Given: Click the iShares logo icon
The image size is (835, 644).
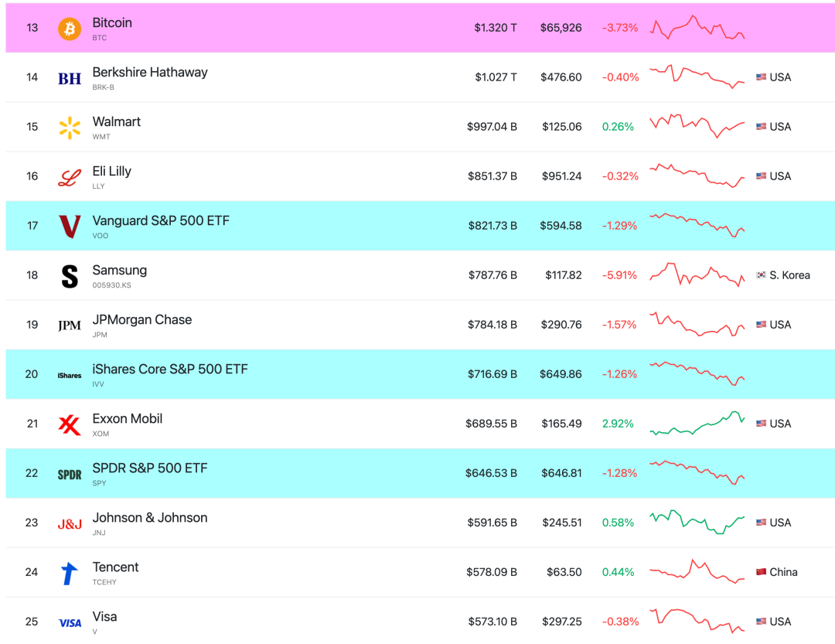Looking at the screenshot, I should click(x=70, y=376).
